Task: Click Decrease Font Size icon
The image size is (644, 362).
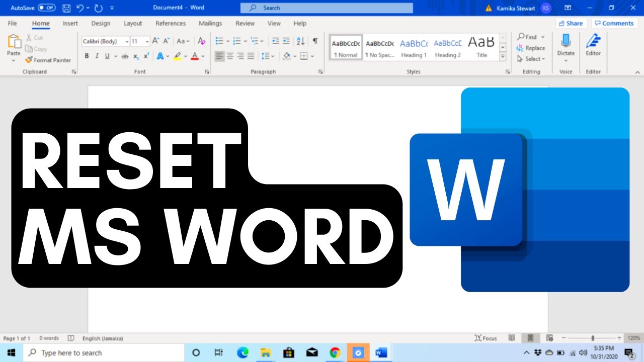Action: (x=166, y=41)
